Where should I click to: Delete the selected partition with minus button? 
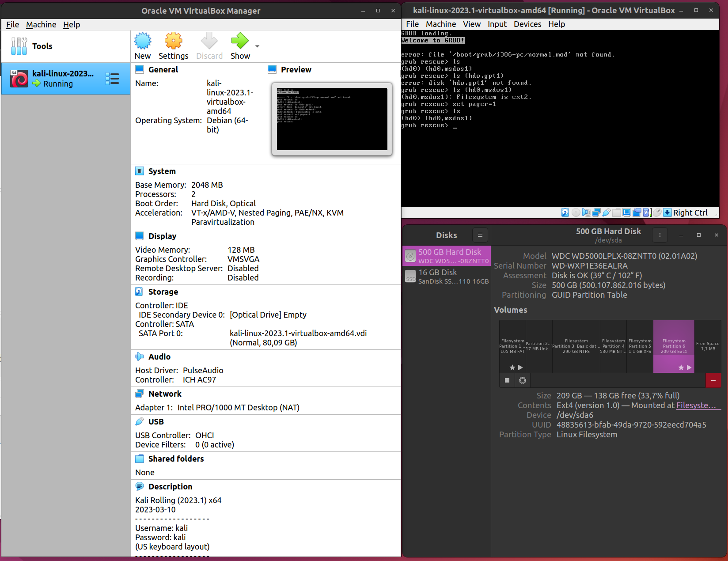(x=713, y=380)
